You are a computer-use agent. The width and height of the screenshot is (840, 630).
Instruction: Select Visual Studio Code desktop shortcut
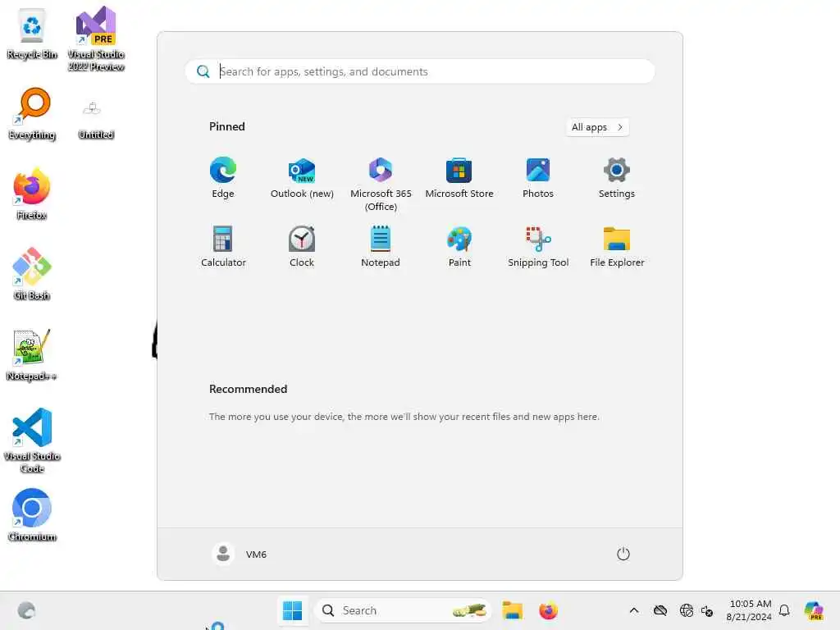coord(32,441)
